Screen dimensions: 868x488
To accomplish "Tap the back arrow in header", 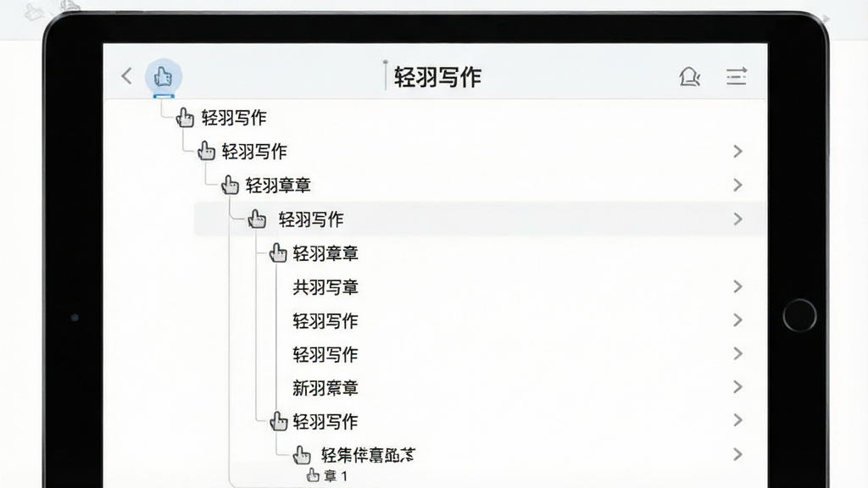I will point(127,75).
